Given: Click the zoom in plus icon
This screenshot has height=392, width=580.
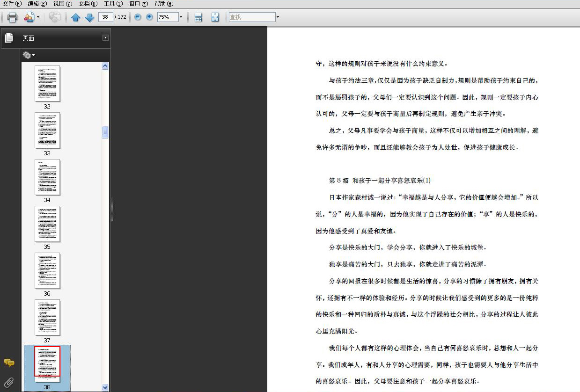Looking at the screenshot, I should pos(149,17).
